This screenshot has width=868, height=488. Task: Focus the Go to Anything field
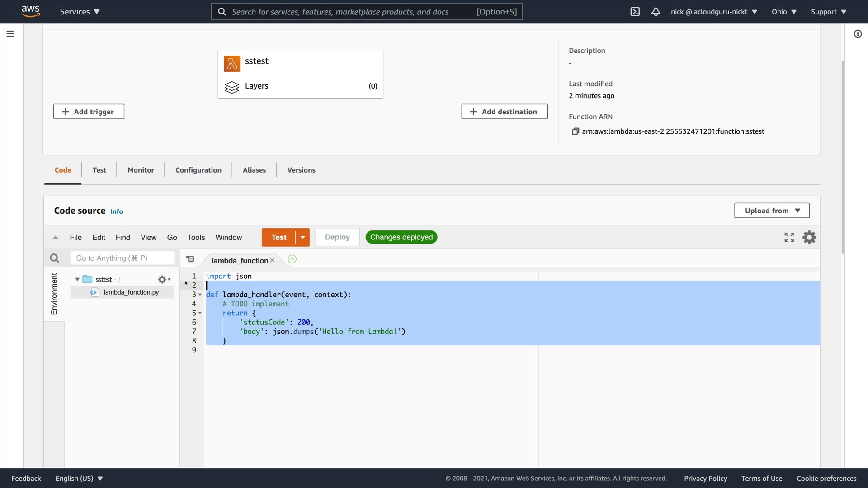[122, 258]
